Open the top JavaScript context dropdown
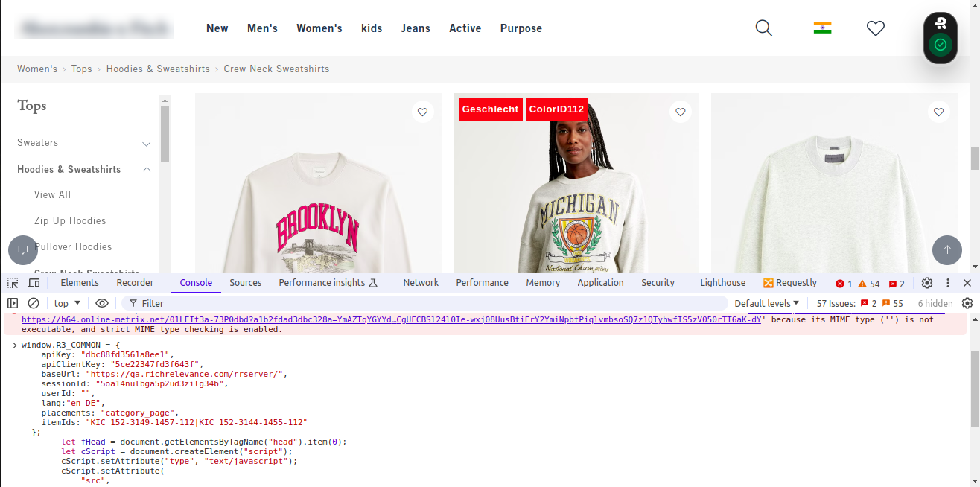Image resolution: width=980 pixels, height=487 pixels. click(x=67, y=303)
